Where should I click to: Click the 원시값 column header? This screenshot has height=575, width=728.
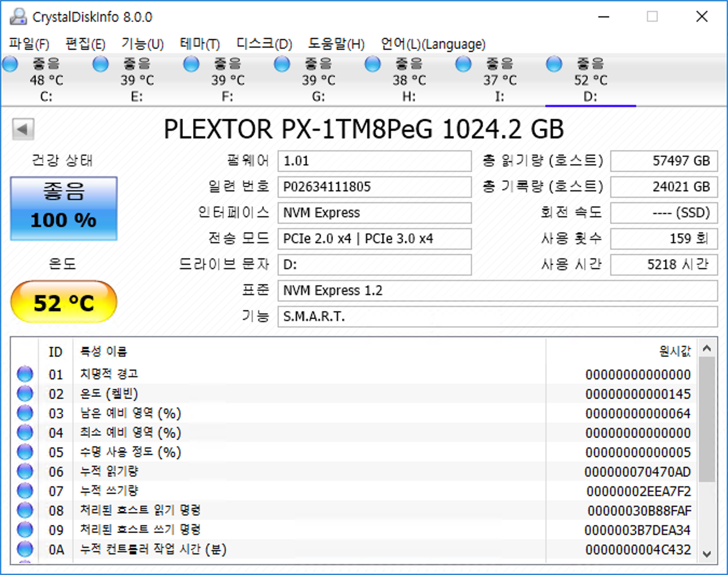click(675, 352)
